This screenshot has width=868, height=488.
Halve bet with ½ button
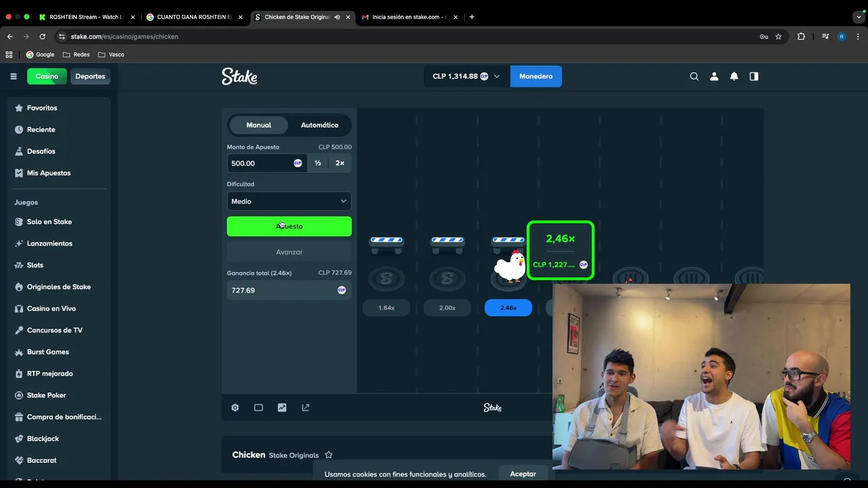tap(317, 163)
